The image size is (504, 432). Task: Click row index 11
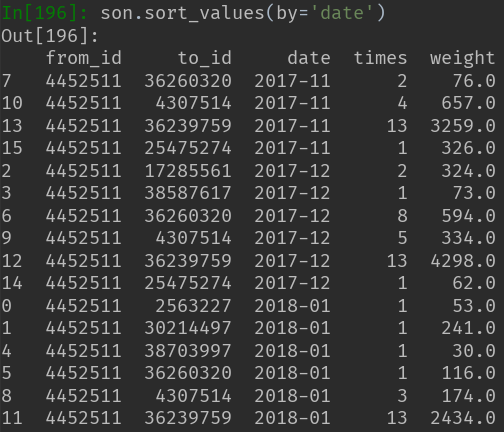[x=12, y=418]
